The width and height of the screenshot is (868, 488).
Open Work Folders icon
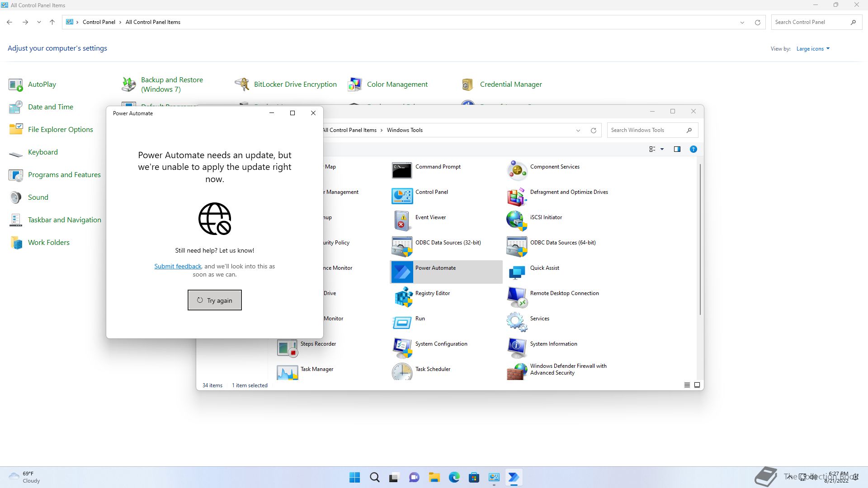click(16, 243)
